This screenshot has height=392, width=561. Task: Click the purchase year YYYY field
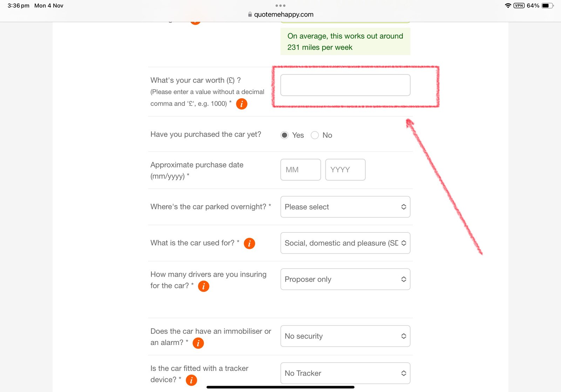click(x=345, y=170)
